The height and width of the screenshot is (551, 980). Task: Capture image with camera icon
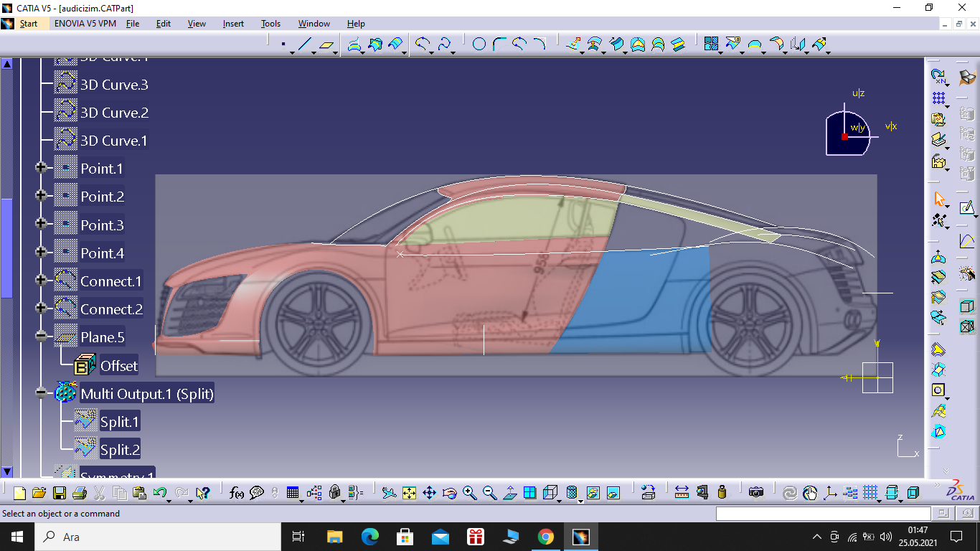pyautogui.click(x=755, y=493)
